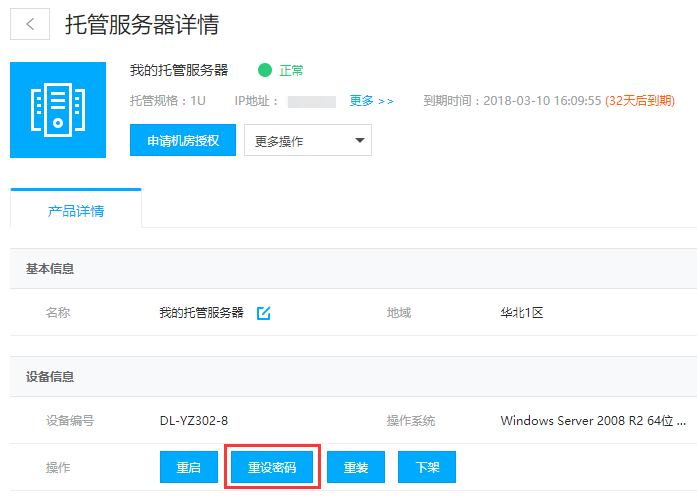Click the masked IP address value

(311, 101)
